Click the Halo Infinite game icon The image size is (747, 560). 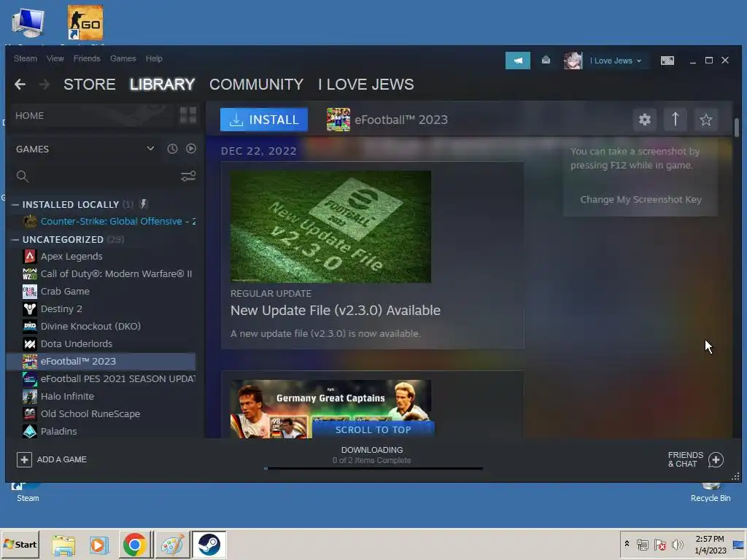[x=29, y=396]
